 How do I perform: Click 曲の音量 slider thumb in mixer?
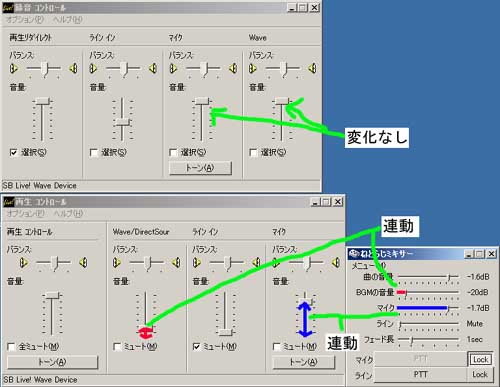tap(449, 277)
